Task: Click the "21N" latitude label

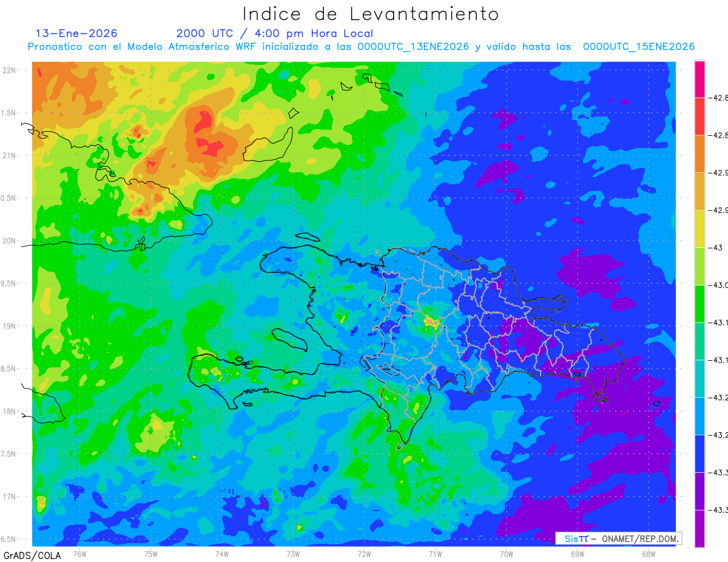Action: (x=10, y=156)
